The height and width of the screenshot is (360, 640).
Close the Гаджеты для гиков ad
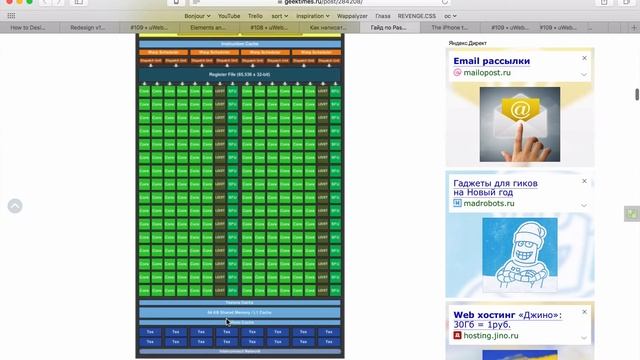(x=584, y=181)
